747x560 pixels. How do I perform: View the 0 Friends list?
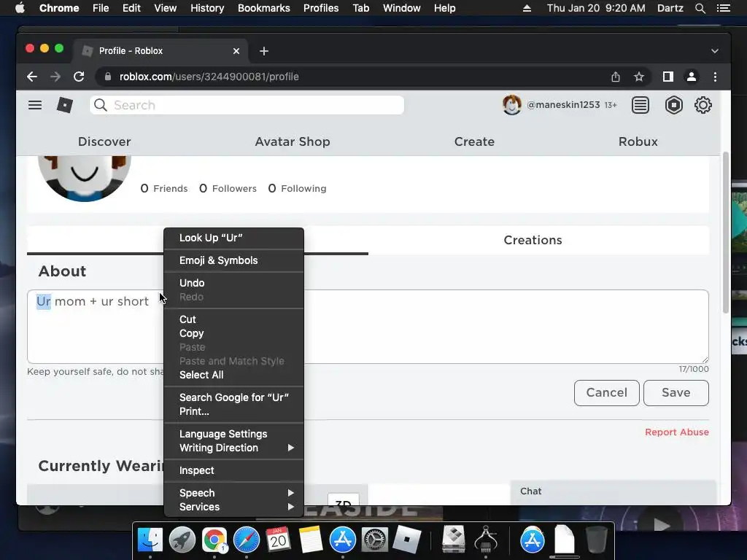(x=164, y=189)
